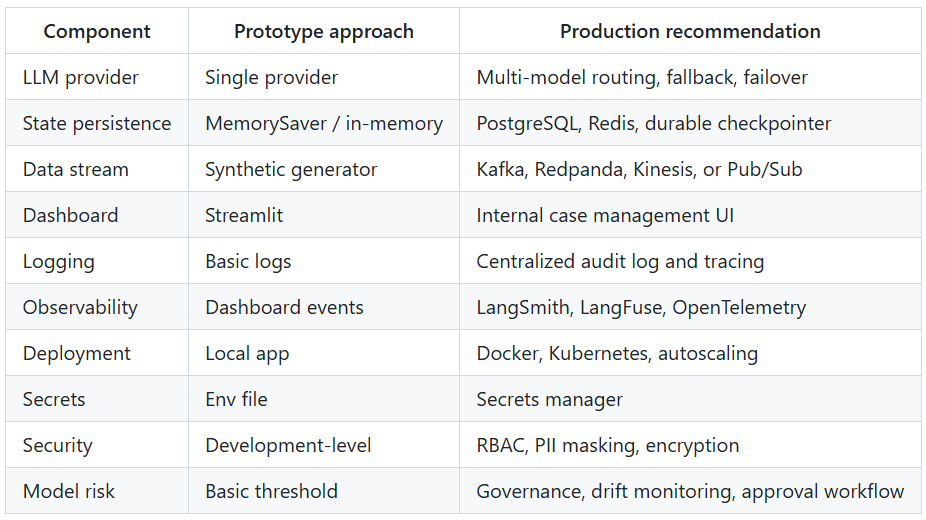This screenshot has width=926, height=520.
Task: Click LangSmith, LangFuse, OpenTelemetry cell
Action: [690, 307]
